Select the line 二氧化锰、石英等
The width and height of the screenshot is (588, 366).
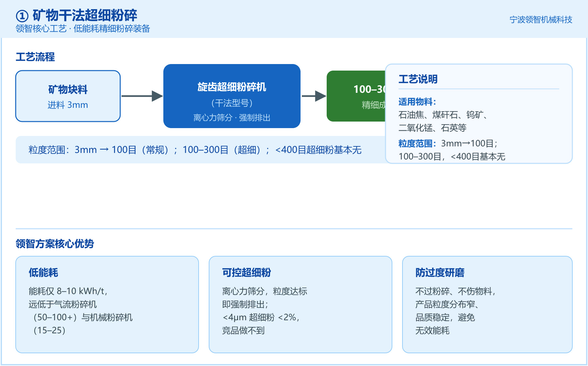pos(433,128)
